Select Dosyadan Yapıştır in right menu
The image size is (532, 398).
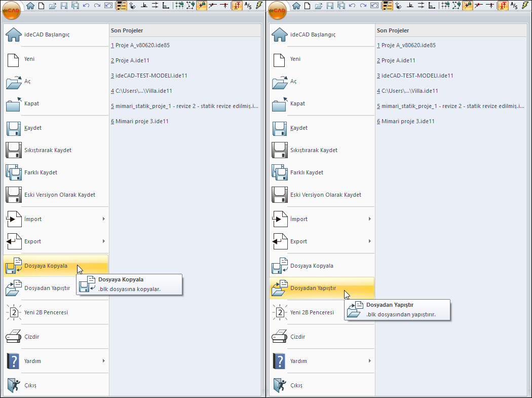(322, 288)
